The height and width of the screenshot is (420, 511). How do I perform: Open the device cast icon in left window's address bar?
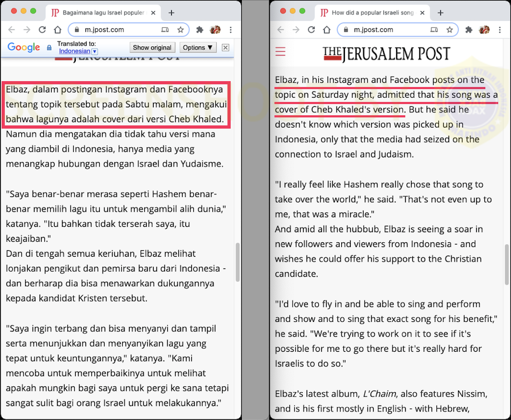[165, 30]
